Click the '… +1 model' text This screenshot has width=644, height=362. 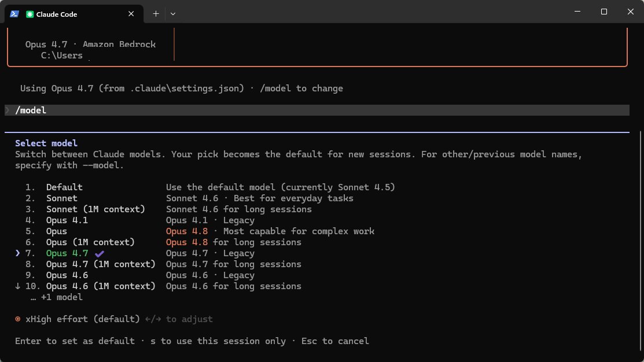coord(57,297)
